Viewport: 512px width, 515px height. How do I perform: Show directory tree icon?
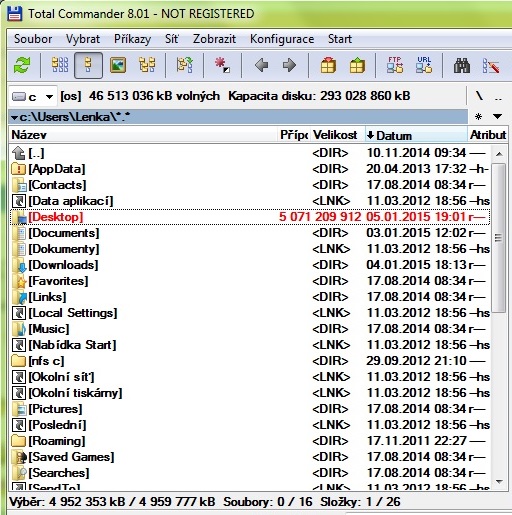point(147,65)
